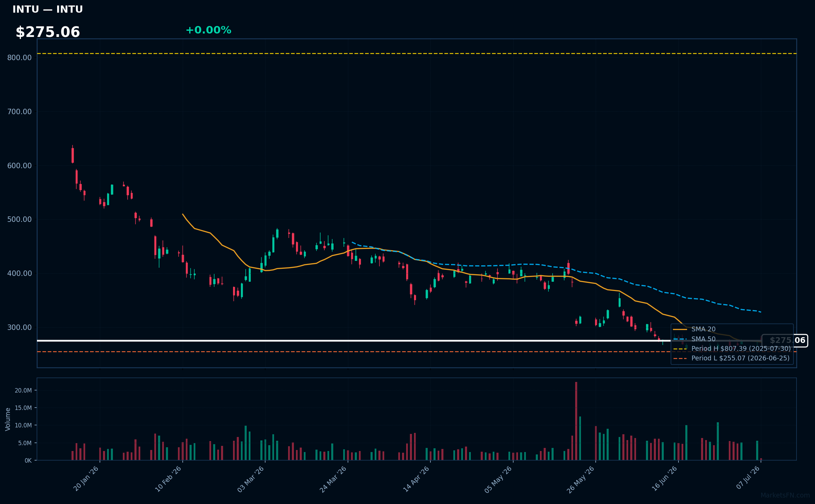Click the SMA 50 legend entry

(695, 339)
